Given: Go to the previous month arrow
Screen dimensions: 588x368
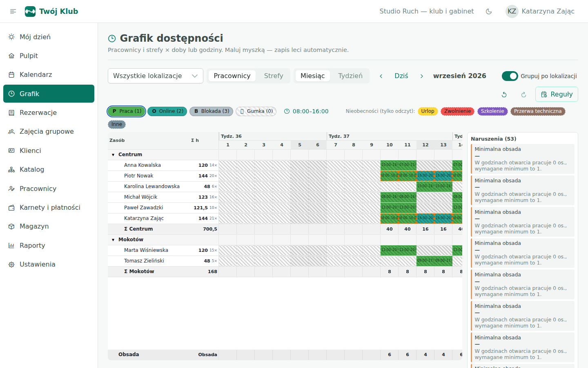Looking at the screenshot, I should point(381,76).
